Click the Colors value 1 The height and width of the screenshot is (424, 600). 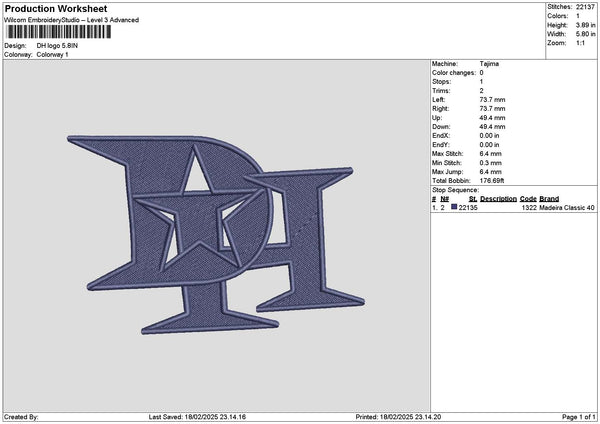tap(578, 16)
